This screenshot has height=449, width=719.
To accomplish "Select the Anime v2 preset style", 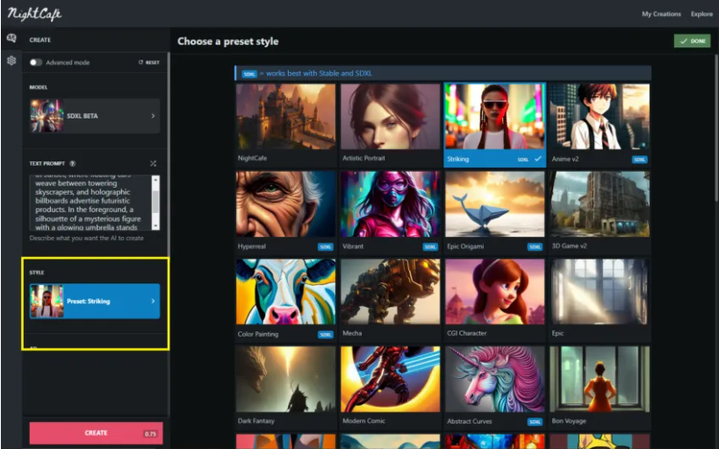I will pyautogui.click(x=599, y=124).
